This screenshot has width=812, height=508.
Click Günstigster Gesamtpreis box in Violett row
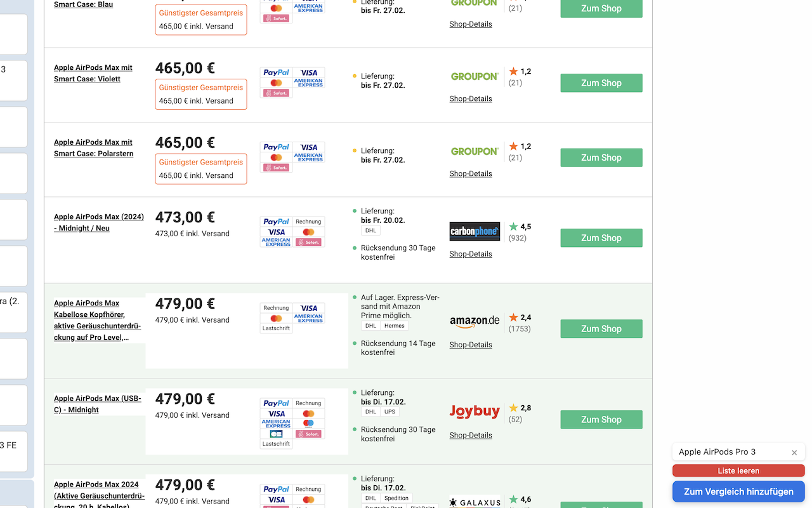point(200,94)
